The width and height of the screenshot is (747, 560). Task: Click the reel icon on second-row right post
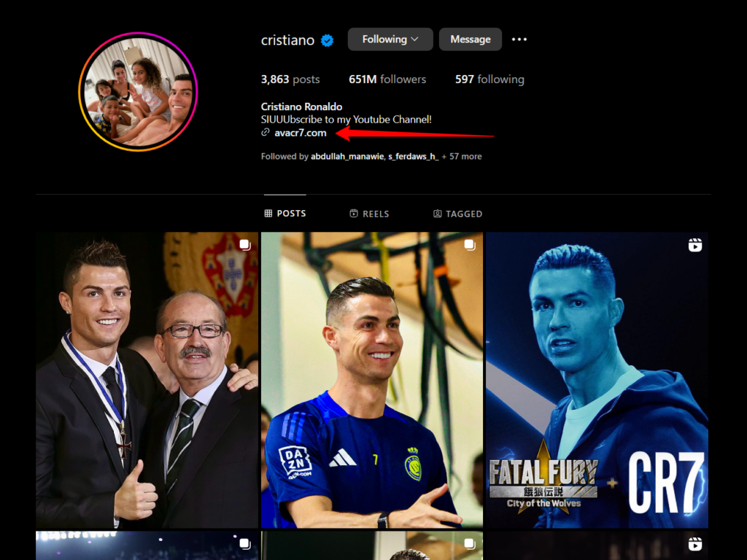pyautogui.click(x=695, y=544)
